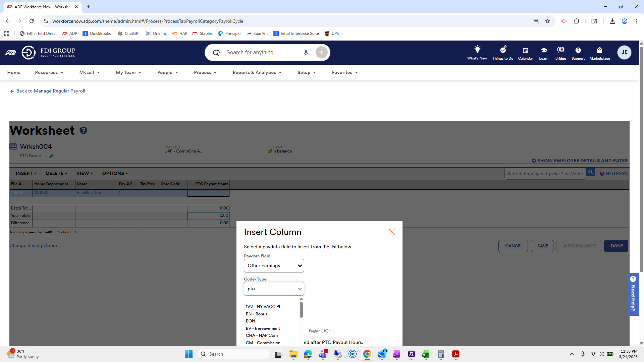Open the Bridge community icon
Viewport: 644px width, 362px height.
(560, 50)
